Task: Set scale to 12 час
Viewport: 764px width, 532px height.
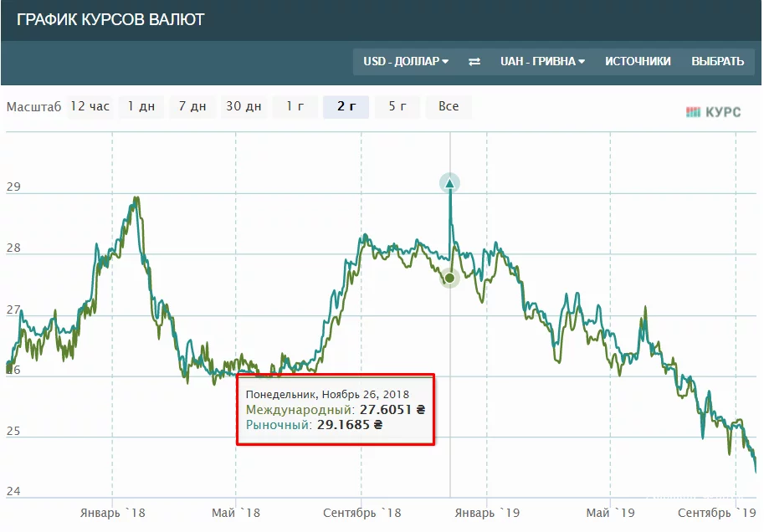Action: [90, 107]
